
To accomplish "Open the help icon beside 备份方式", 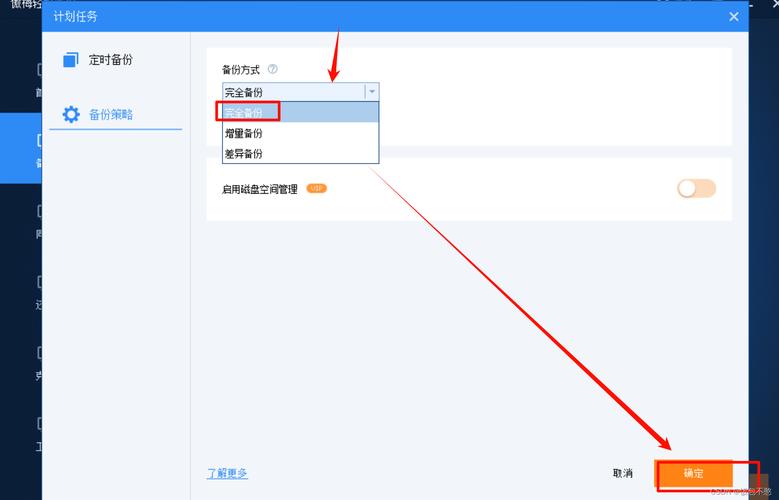I will (272, 69).
